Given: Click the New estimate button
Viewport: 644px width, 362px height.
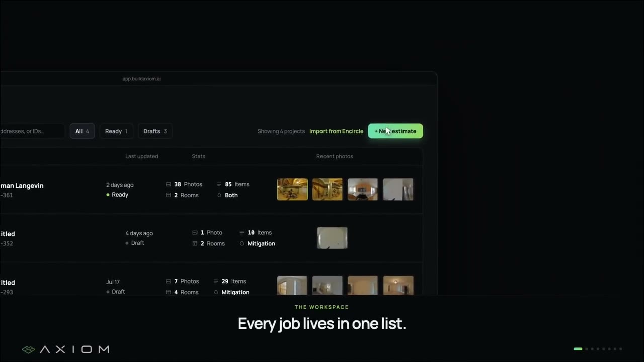Looking at the screenshot, I should 395,131.
